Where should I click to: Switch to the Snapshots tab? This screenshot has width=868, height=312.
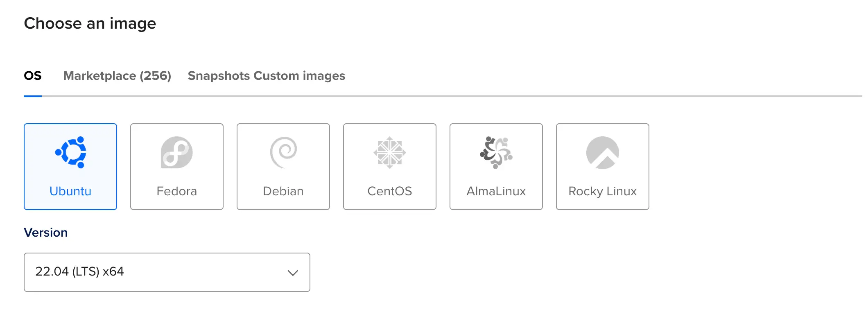(219, 76)
